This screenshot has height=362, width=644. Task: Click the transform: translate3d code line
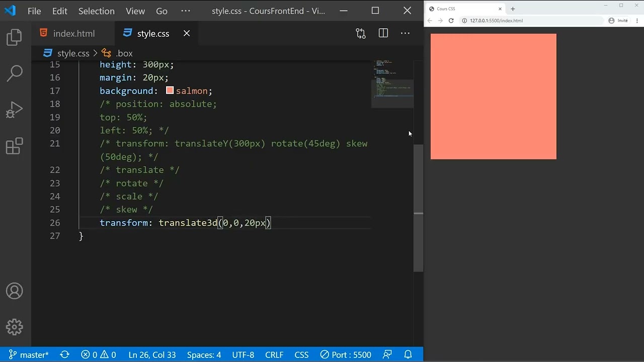pyautogui.click(x=185, y=223)
